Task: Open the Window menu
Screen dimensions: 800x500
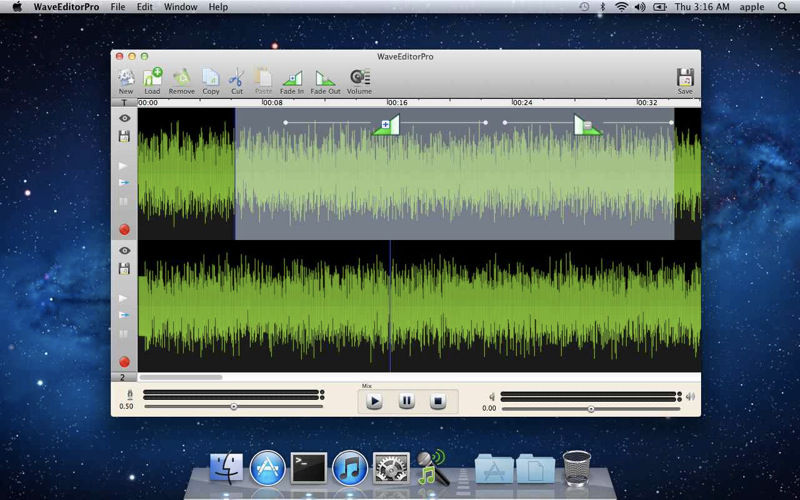Action: pos(181,7)
